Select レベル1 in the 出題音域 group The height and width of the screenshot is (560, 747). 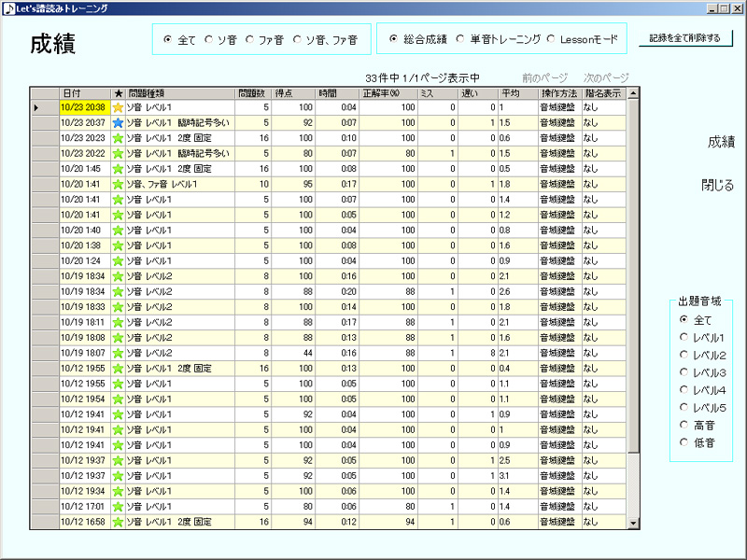pos(684,337)
